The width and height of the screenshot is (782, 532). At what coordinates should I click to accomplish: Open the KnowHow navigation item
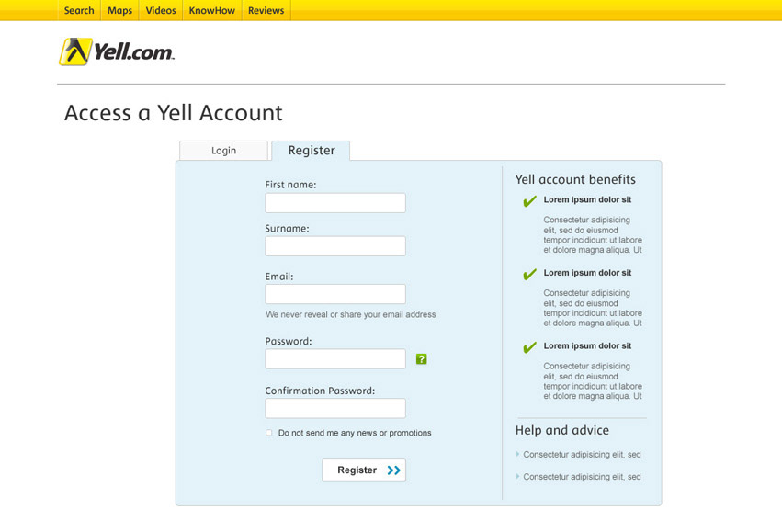pos(212,10)
